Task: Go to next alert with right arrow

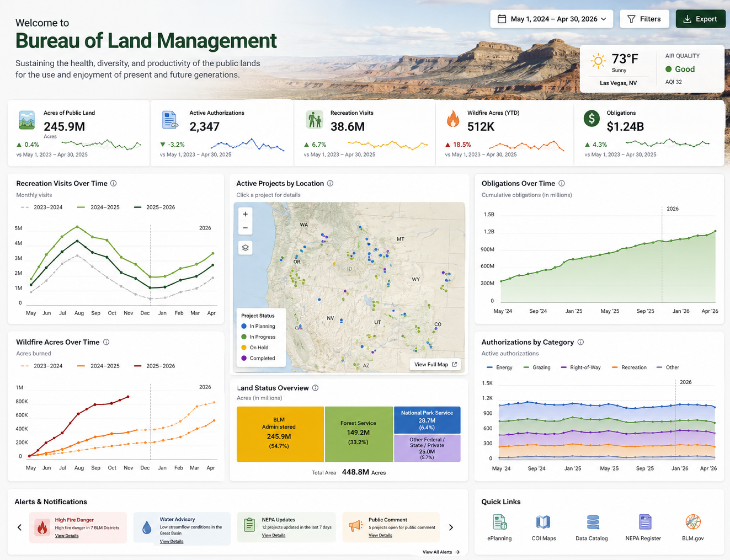Action: [451, 527]
